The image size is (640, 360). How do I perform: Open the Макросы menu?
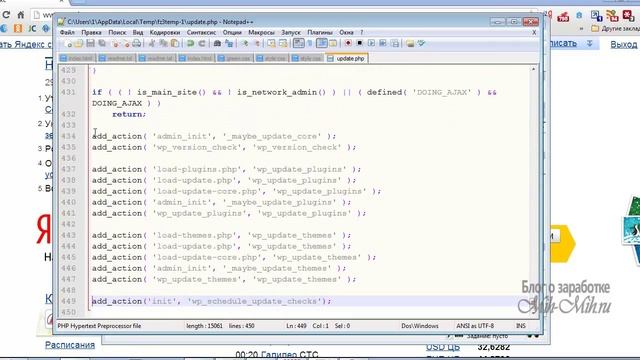pos(261,32)
